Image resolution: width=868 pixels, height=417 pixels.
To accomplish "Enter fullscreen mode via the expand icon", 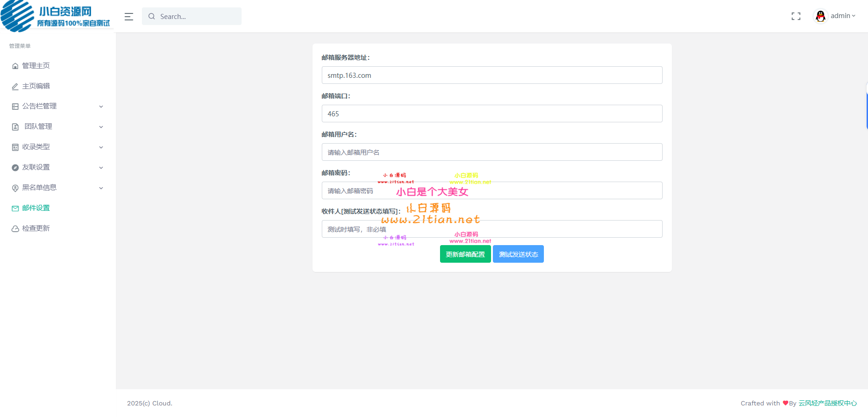I will [796, 16].
